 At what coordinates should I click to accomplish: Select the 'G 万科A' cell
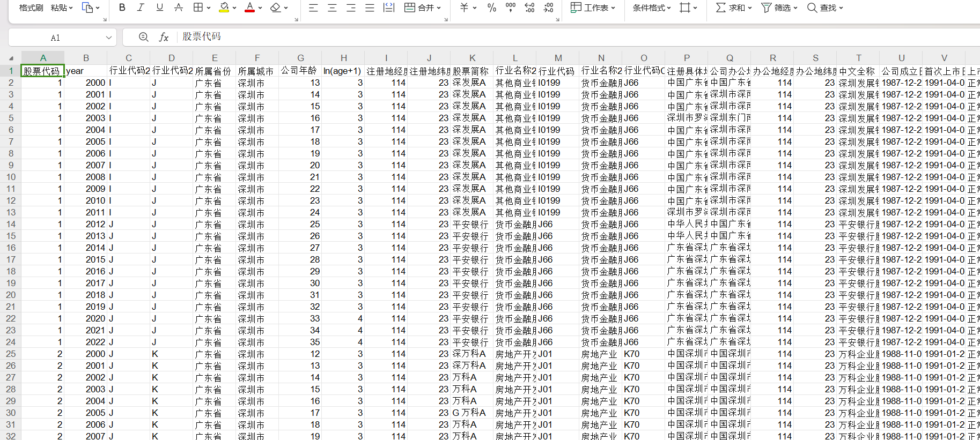(x=472, y=413)
